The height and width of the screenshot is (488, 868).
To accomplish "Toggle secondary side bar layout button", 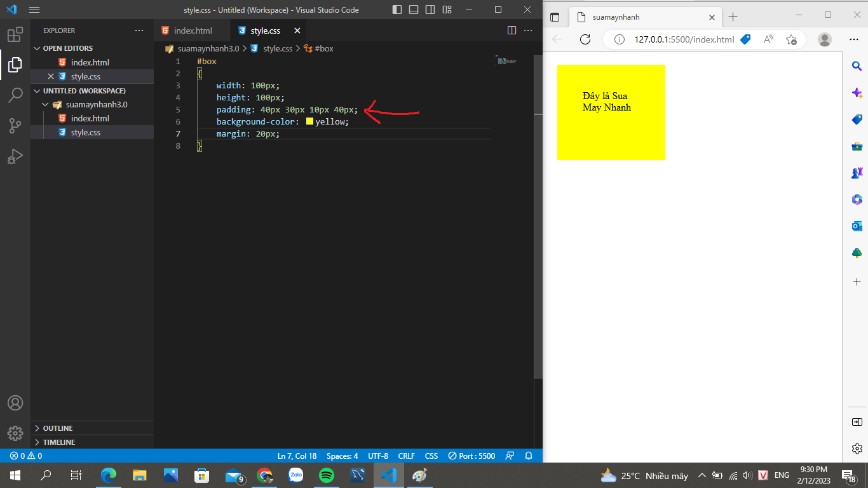I will 430,10.
